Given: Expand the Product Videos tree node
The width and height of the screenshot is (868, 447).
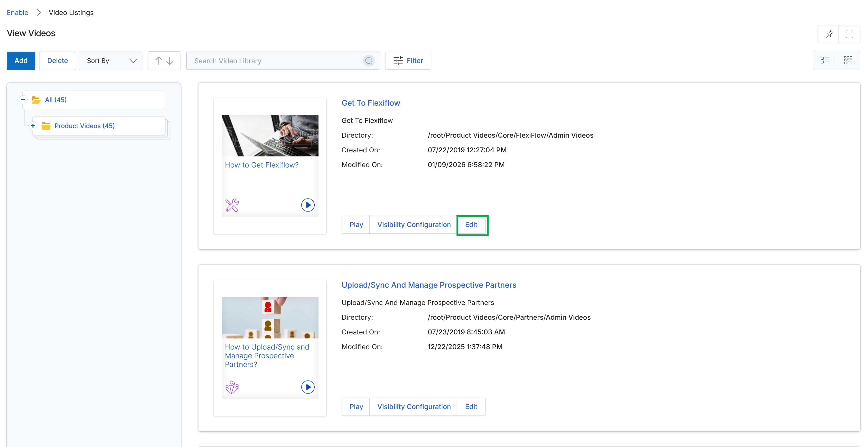Looking at the screenshot, I should (33, 126).
